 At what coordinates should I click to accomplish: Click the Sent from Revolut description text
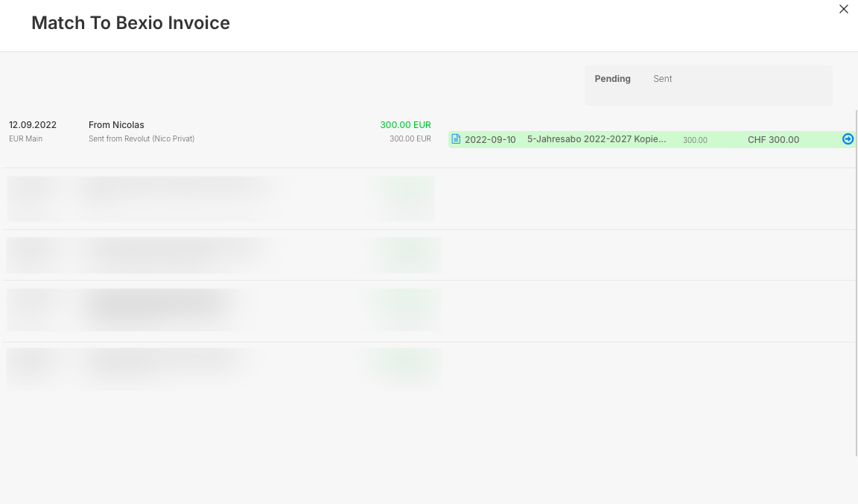pos(142,138)
